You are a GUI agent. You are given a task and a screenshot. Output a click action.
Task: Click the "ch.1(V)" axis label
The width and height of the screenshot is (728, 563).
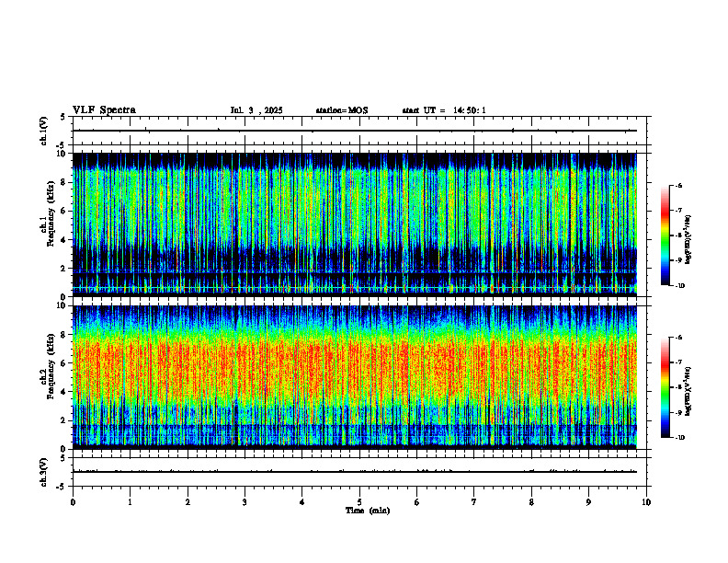(x=44, y=131)
